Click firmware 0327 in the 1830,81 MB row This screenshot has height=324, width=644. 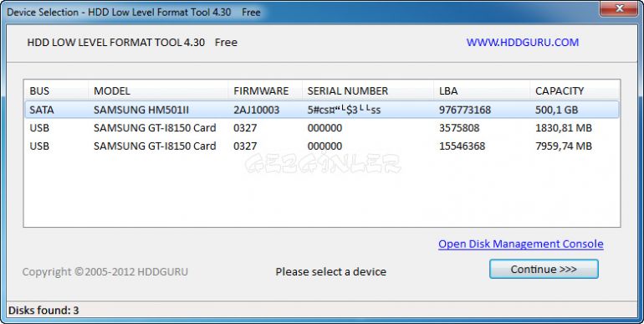(245, 128)
